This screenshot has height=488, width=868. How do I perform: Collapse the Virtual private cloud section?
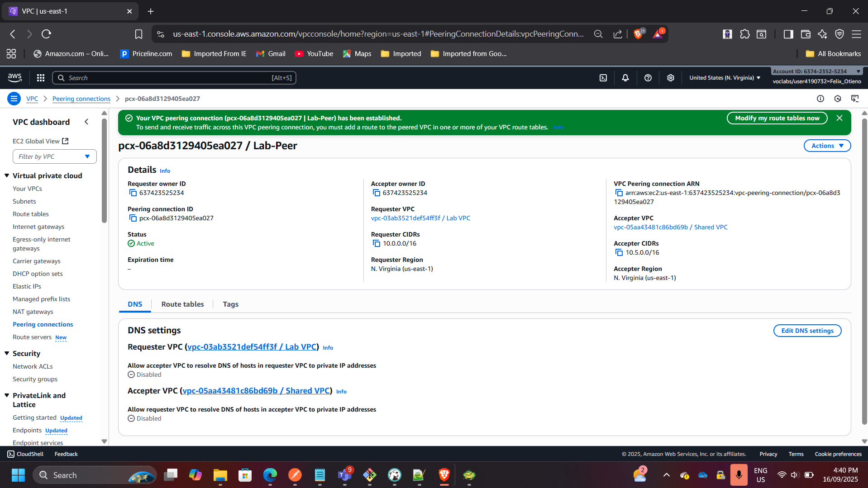click(7, 175)
